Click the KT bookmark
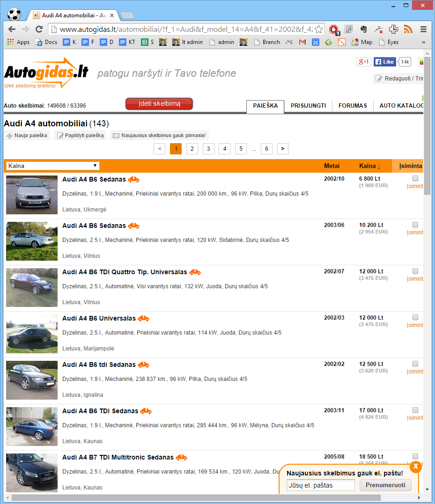 click(128, 42)
